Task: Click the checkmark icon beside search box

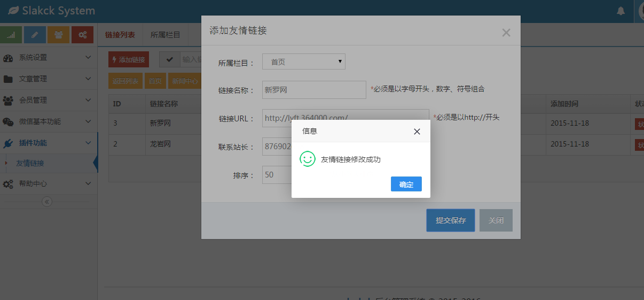Action: click(x=169, y=59)
